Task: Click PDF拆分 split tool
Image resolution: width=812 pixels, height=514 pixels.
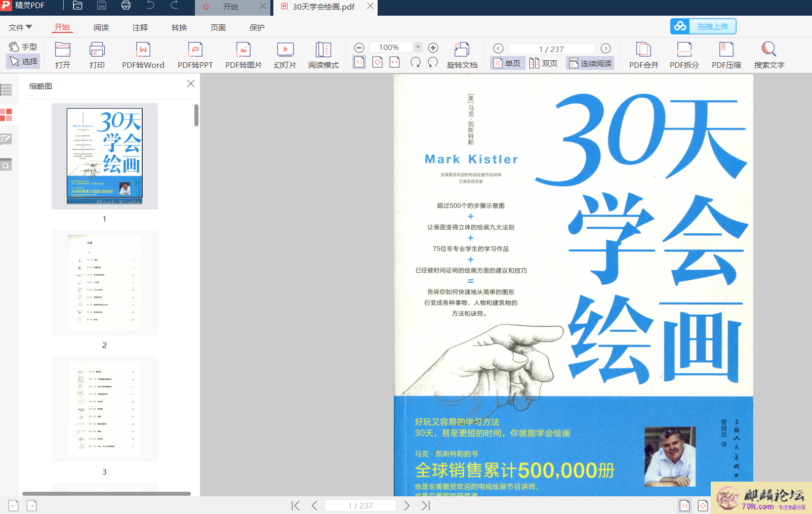Action: [684, 55]
